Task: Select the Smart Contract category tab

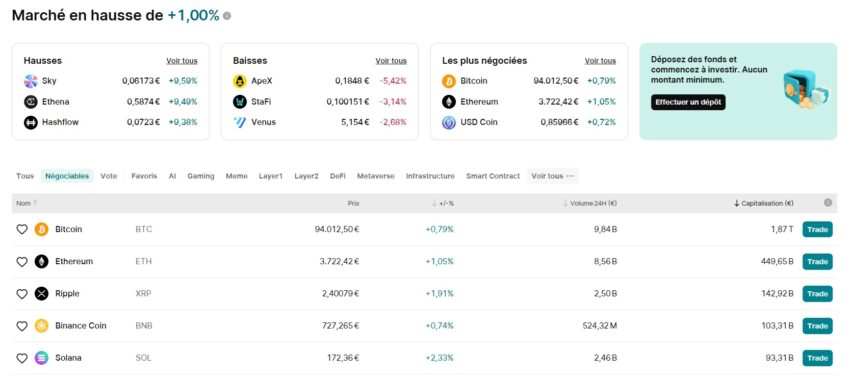Action: click(x=493, y=176)
